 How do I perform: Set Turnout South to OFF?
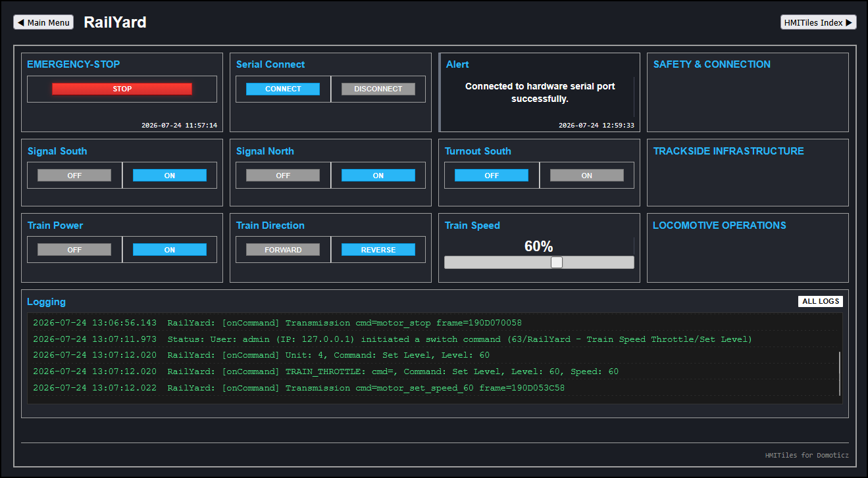click(x=492, y=176)
